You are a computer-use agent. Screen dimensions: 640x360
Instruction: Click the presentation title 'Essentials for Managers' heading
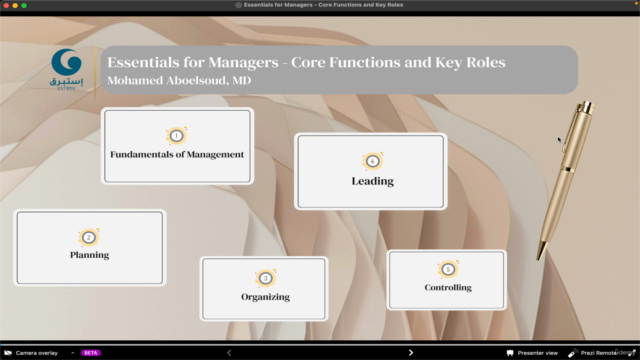tap(306, 62)
